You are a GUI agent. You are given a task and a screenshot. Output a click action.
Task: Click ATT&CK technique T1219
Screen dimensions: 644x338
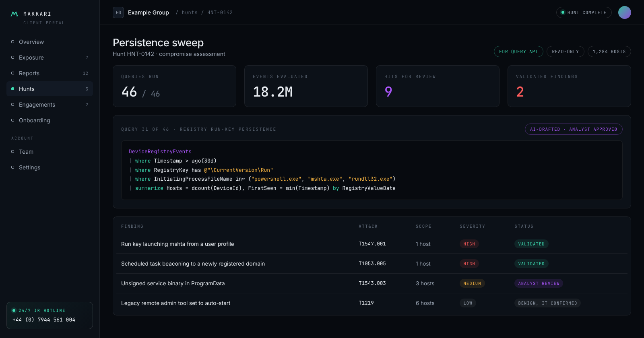366,303
